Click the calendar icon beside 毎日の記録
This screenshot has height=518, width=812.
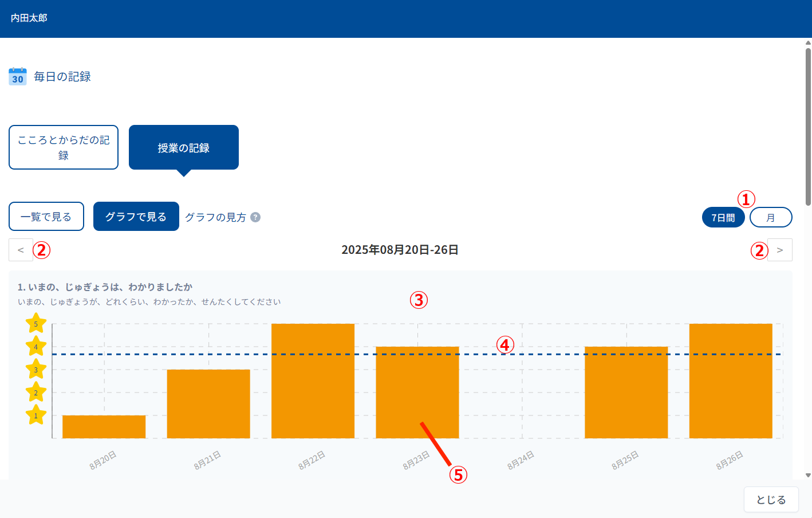[18, 76]
